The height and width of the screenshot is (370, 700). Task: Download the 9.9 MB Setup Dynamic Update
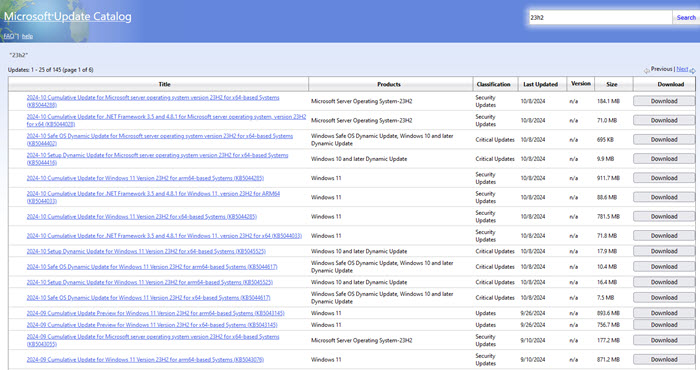click(x=664, y=158)
